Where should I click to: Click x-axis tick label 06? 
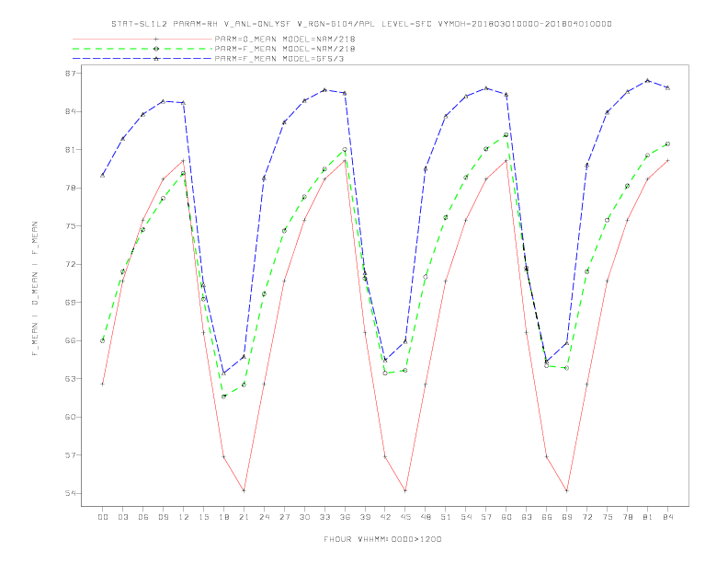[143, 517]
